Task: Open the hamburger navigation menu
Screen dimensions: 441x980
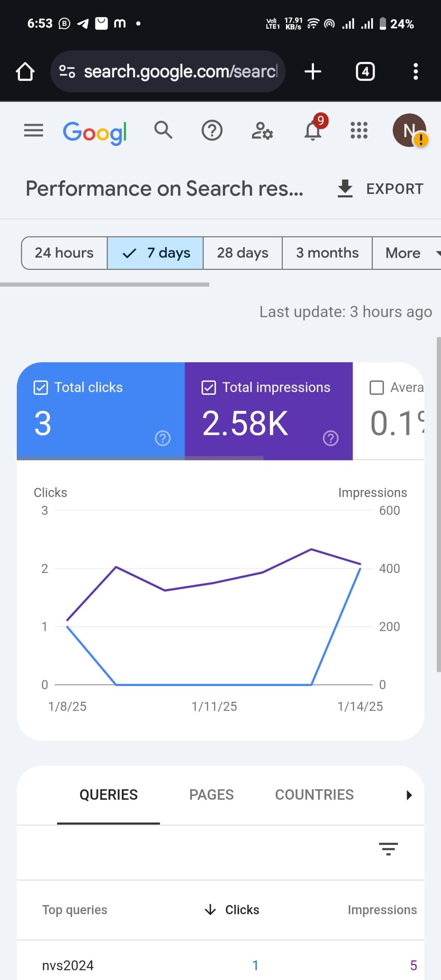Action: click(34, 131)
